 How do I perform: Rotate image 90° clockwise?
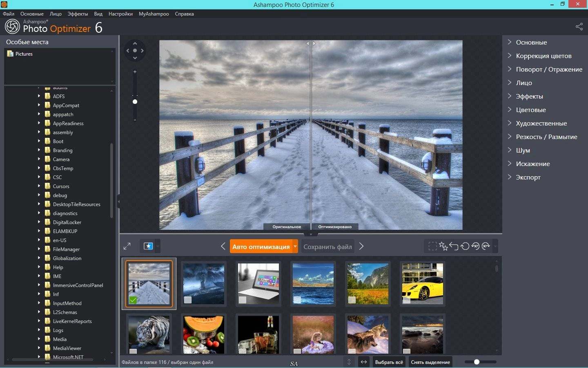pyautogui.click(x=486, y=246)
